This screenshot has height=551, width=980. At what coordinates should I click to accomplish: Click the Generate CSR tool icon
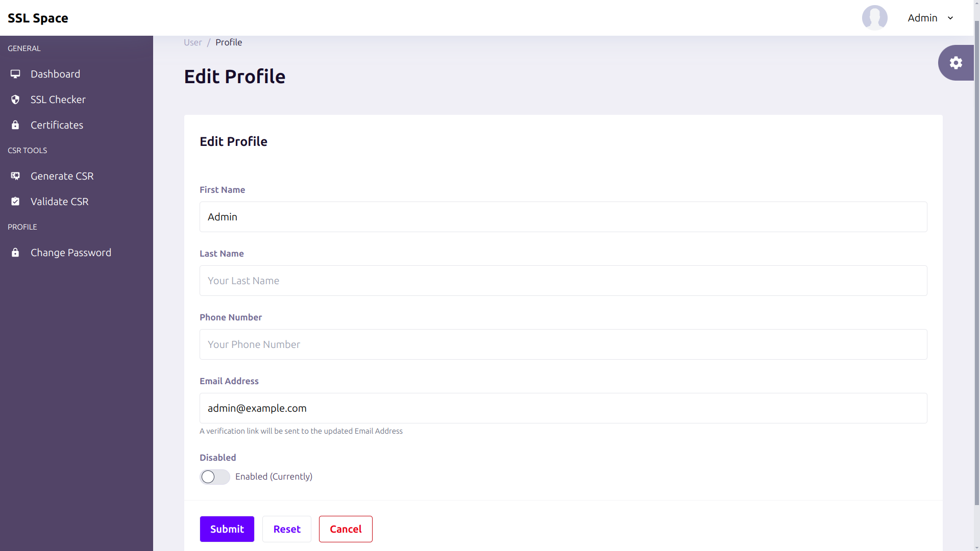[15, 176]
